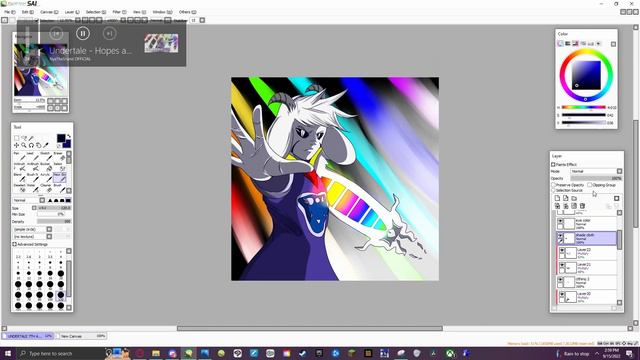
Task: Choose the Pen brush tool
Action: (20, 156)
